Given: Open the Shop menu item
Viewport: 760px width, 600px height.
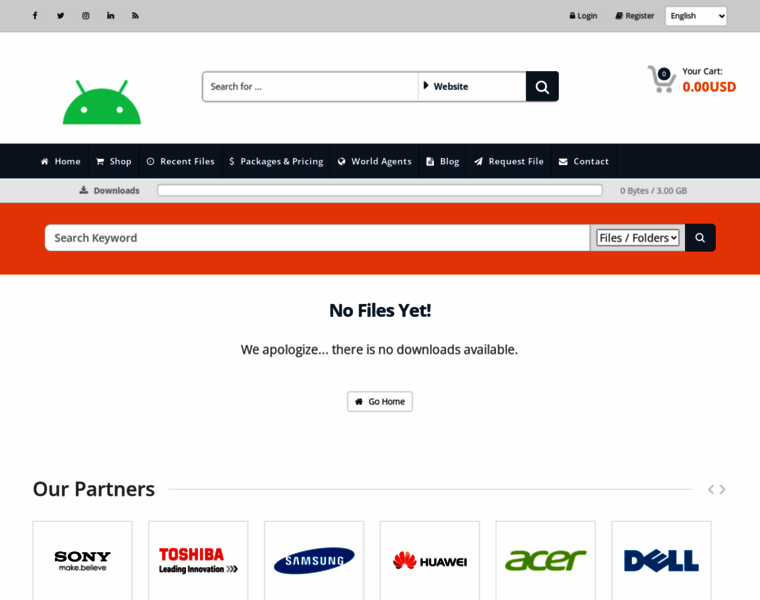Looking at the screenshot, I should 114,161.
